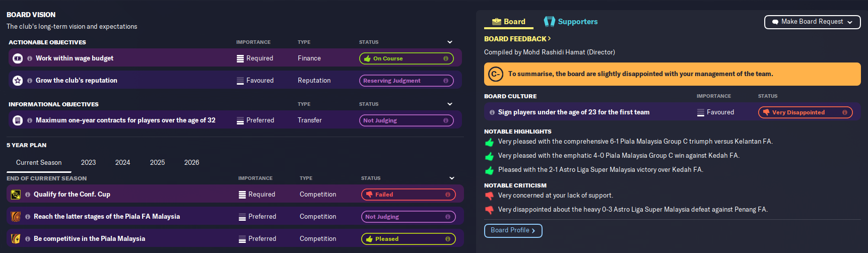Collapse the Actionable Objectives section
The height and width of the screenshot is (253, 868).
(450, 42)
